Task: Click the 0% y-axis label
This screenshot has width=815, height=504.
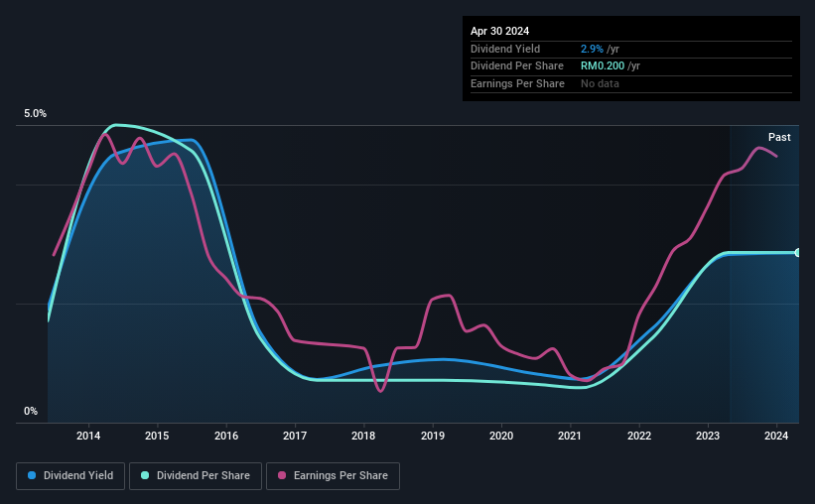Action: tap(31, 411)
